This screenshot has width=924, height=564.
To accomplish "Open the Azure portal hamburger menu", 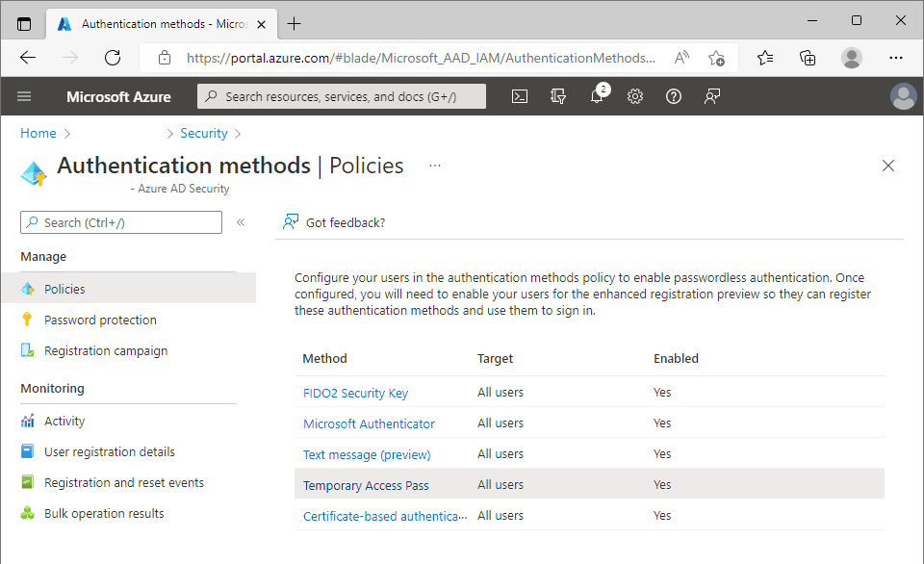I will 24,96.
